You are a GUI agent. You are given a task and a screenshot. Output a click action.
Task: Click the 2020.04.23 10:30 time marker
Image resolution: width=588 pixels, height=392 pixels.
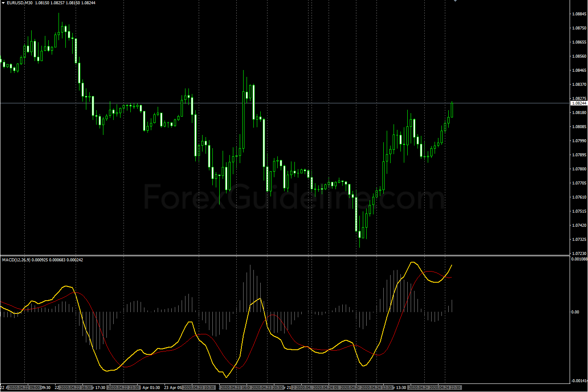199,388
